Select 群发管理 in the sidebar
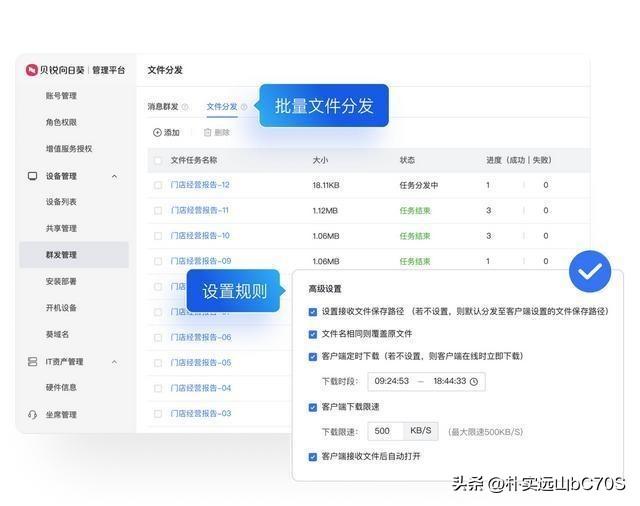The image size is (640, 506). (74, 255)
